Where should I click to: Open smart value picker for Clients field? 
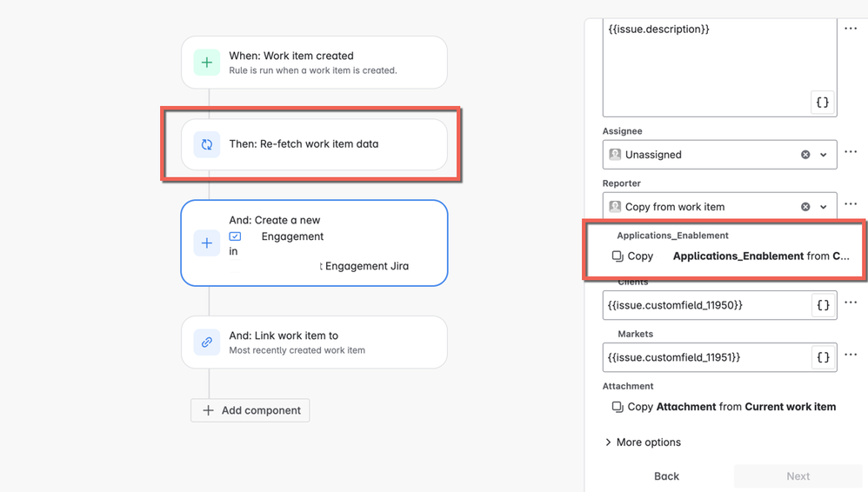823,305
